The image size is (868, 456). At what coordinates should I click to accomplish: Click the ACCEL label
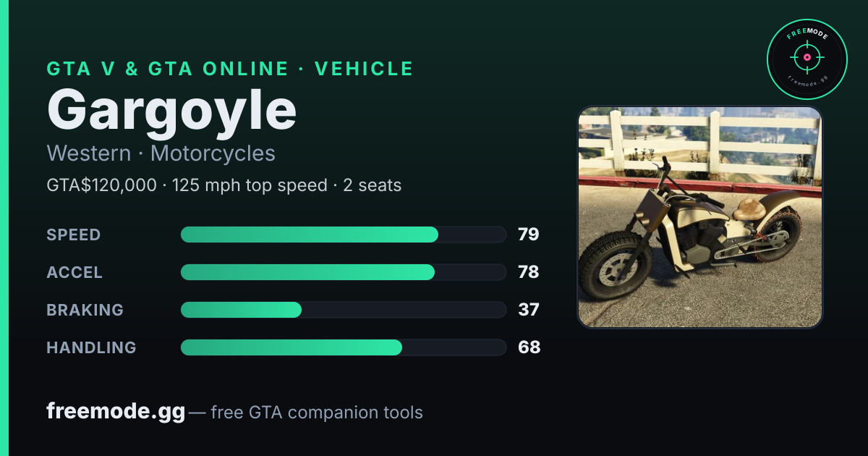click(75, 272)
